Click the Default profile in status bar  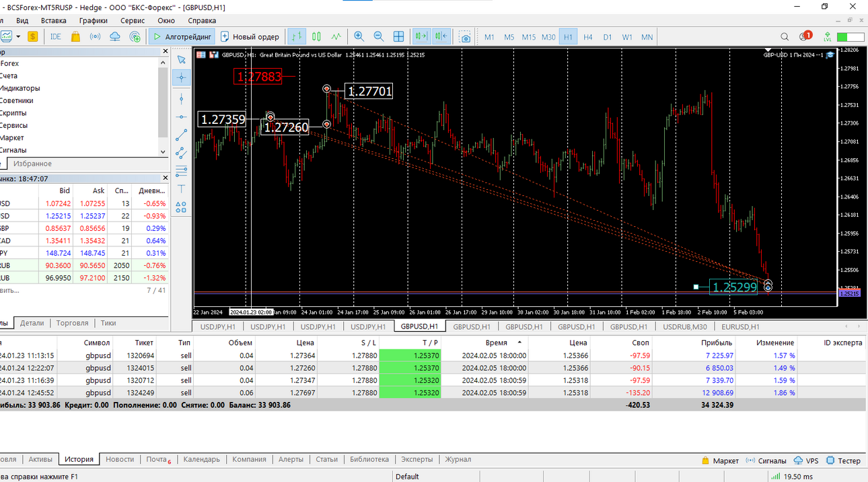click(407, 477)
